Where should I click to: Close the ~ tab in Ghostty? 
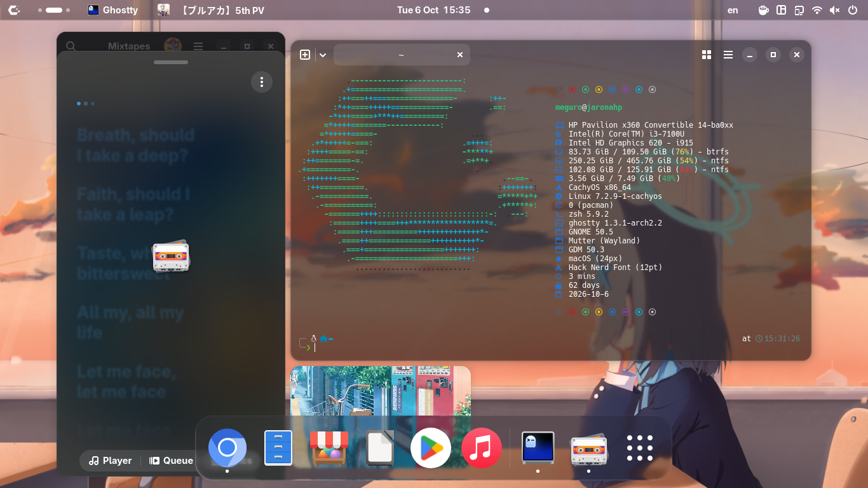click(460, 55)
